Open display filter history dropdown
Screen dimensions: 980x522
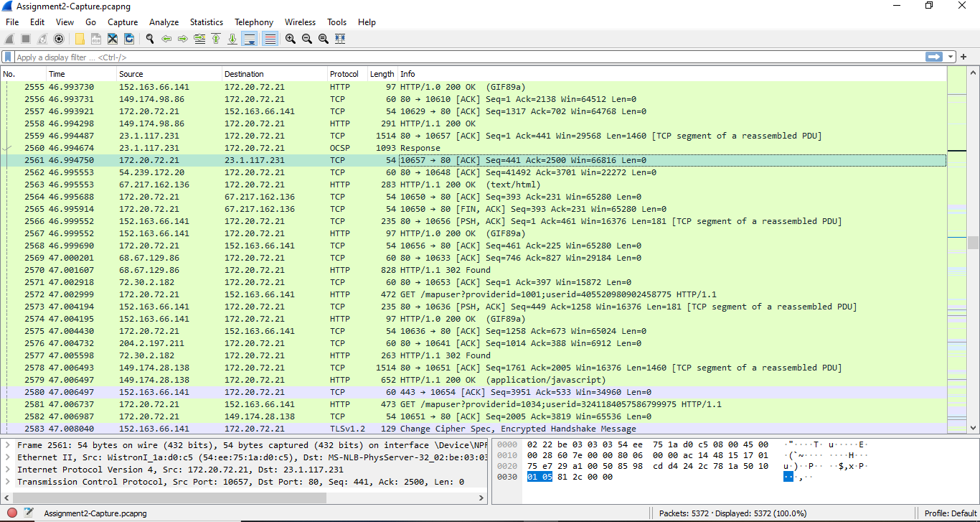point(951,57)
